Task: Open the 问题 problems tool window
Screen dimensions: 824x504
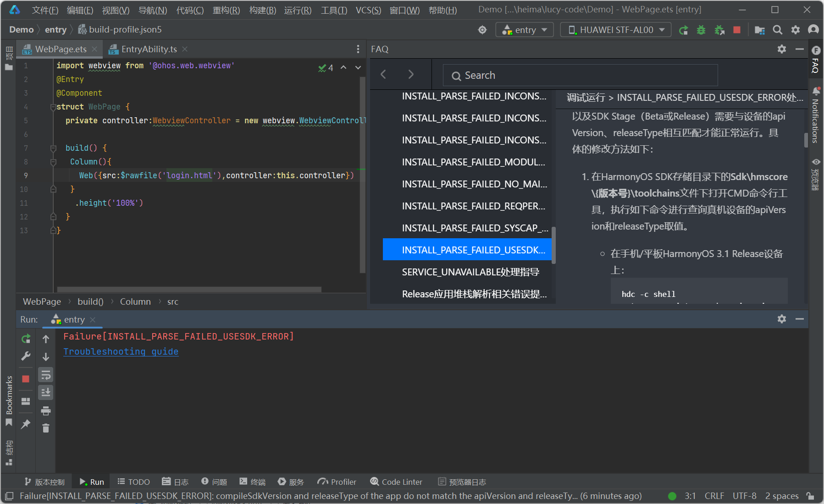Action: (214, 482)
